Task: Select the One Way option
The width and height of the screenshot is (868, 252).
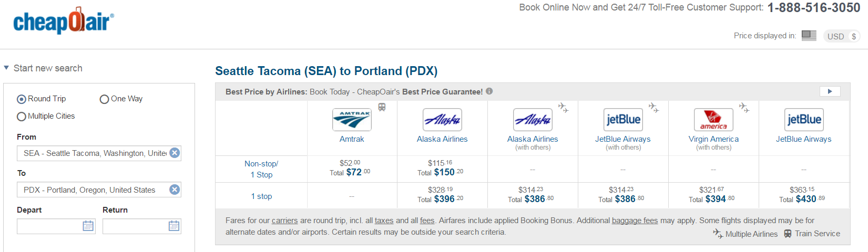Action: 104,99
